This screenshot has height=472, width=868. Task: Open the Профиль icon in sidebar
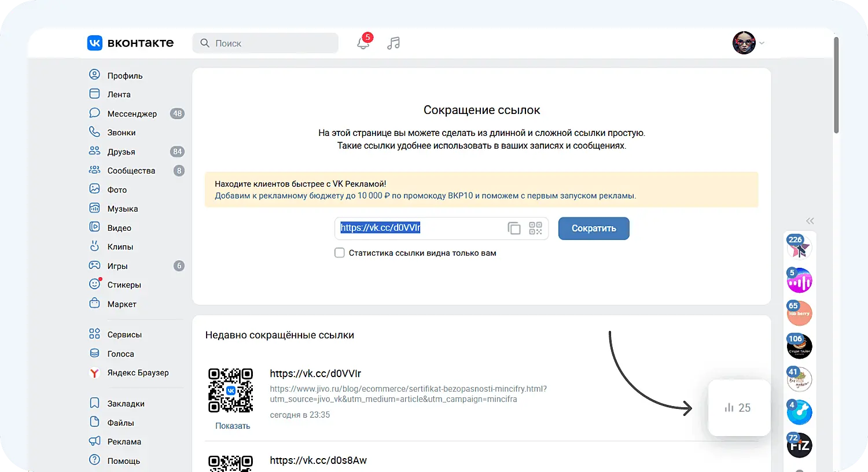pos(94,75)
